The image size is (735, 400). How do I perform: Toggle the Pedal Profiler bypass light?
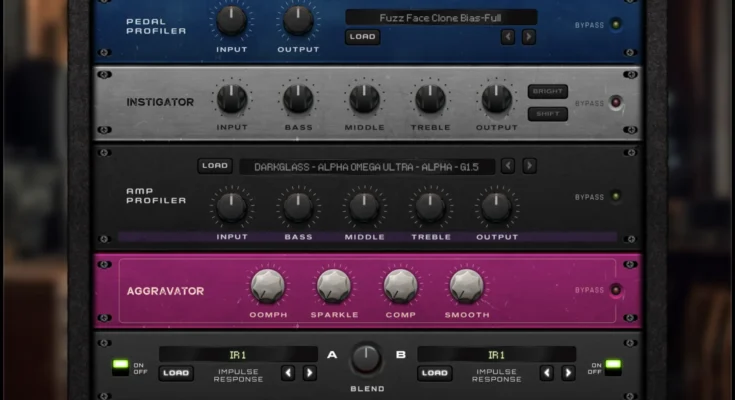coord(616,24)
